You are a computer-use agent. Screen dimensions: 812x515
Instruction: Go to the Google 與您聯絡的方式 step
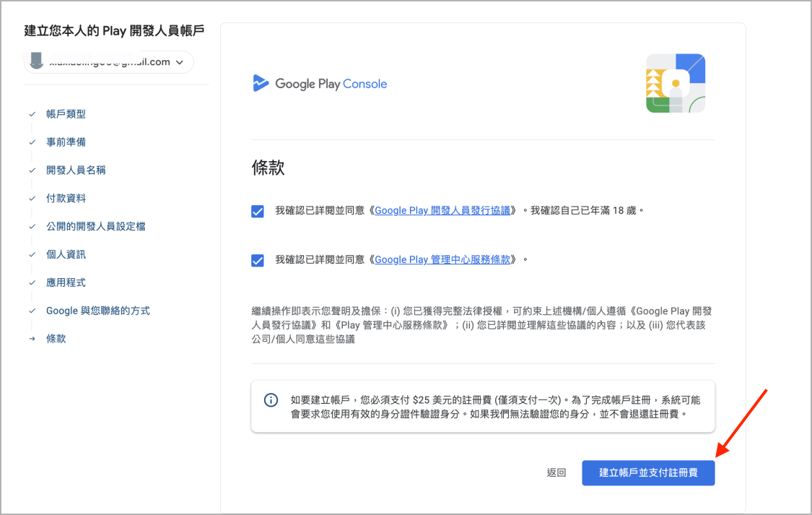tap(98, 311)
